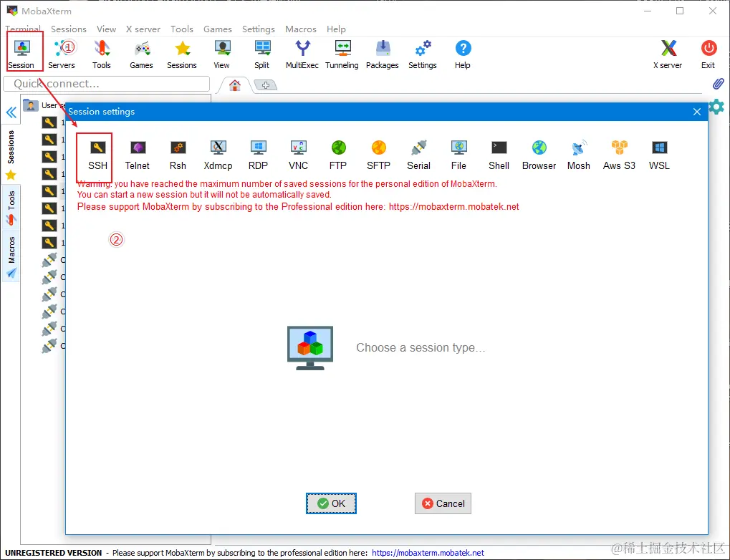Choose the VNC session type
Viewport: 730px width, 560px height.
point(299,155)
